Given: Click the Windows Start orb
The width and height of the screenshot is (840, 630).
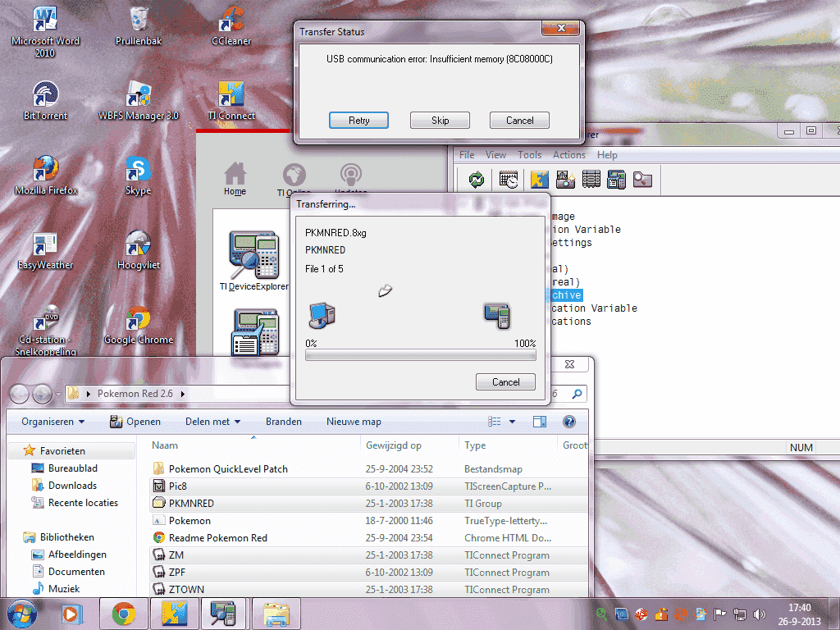Looking at the screenshot, I should pyautogui.click(x=22, y=614).
